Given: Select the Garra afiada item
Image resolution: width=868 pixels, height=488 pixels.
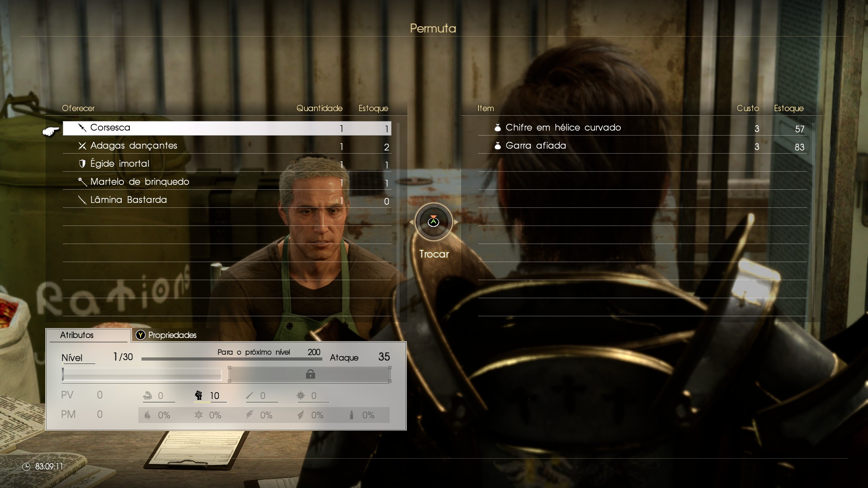Looking at the screenshot, I should coord(642,146).
